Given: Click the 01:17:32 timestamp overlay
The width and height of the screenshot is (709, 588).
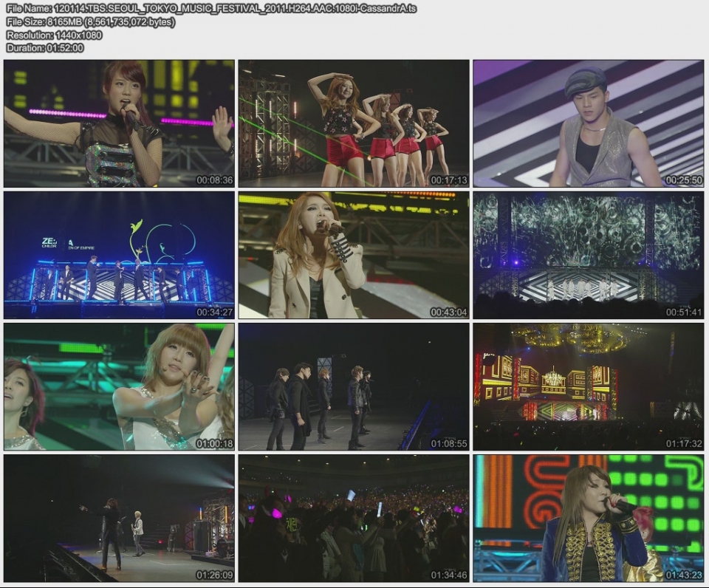Looking at the screenshot, I should point(686,444).
